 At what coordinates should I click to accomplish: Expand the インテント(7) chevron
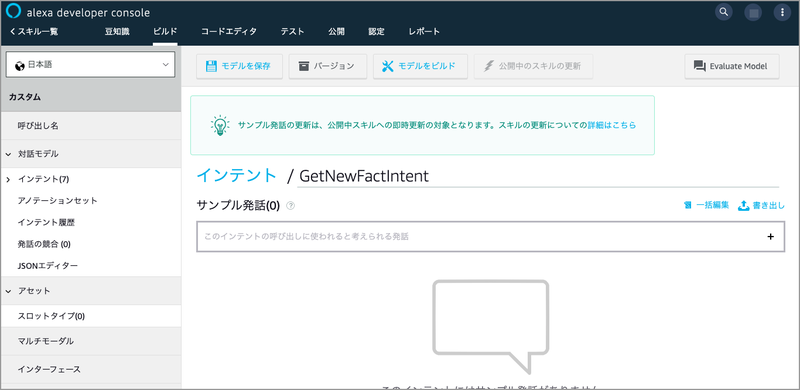[8, 179]
